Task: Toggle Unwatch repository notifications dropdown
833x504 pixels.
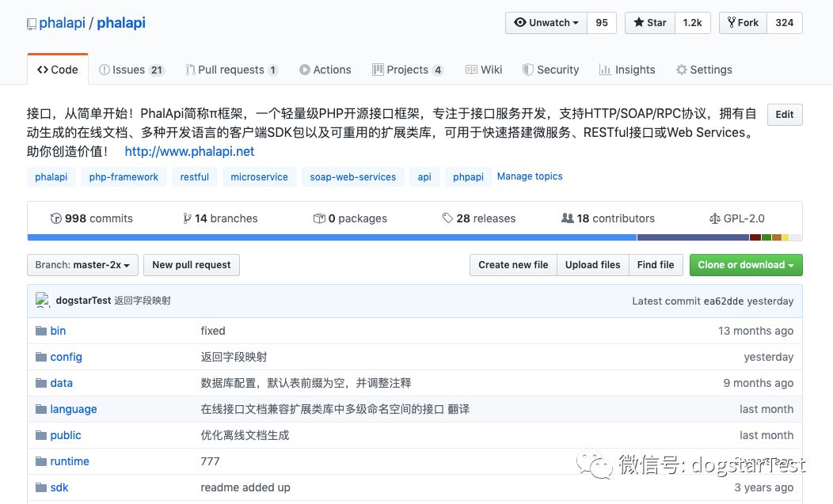Action: [x=546, y=23]
